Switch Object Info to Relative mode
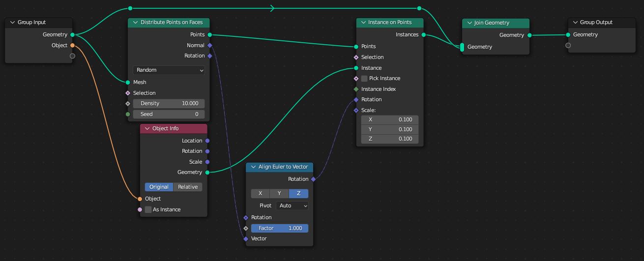Screen dimensions: 644x261 pos(188,187)
